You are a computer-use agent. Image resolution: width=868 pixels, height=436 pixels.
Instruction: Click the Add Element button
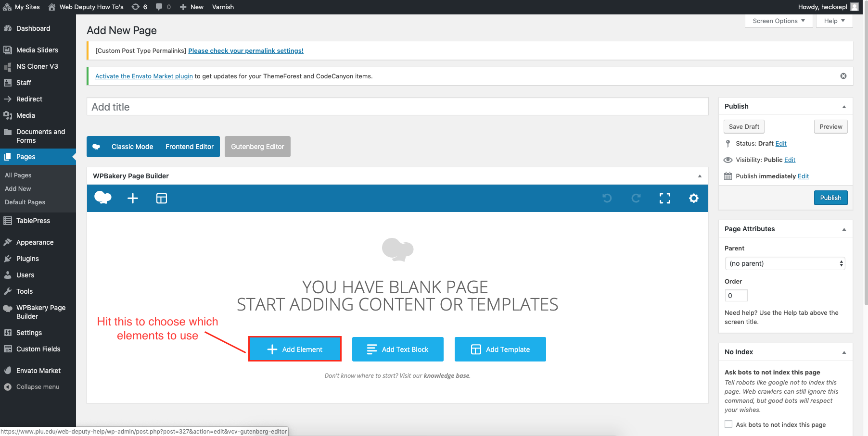[x=295, y=349]
